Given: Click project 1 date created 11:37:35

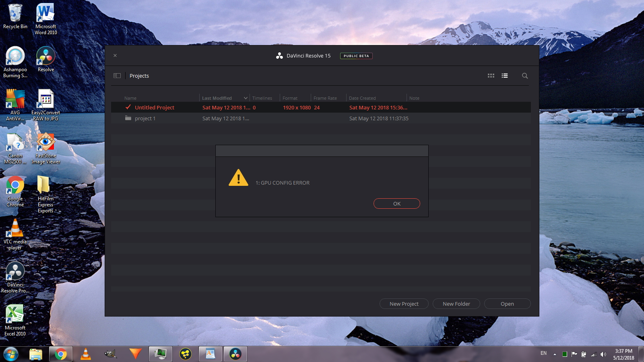Looking at the screenshot, I should point(379,118).
